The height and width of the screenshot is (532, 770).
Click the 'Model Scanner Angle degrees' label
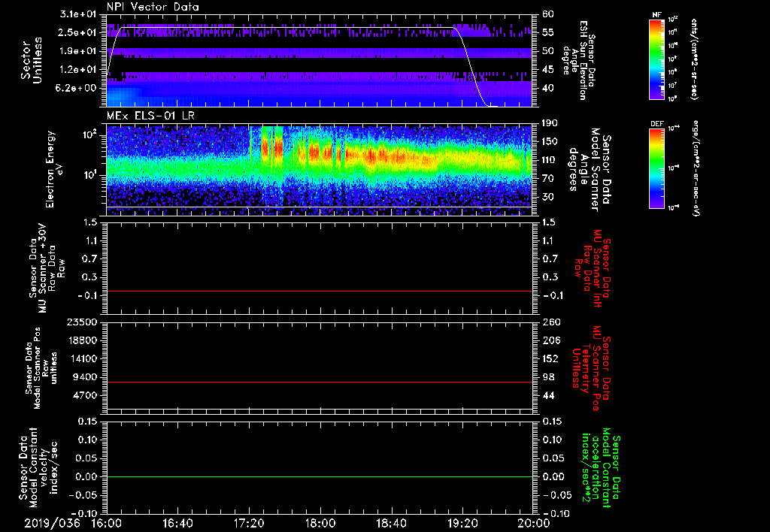pyautogui.click(x=590, y=170)
